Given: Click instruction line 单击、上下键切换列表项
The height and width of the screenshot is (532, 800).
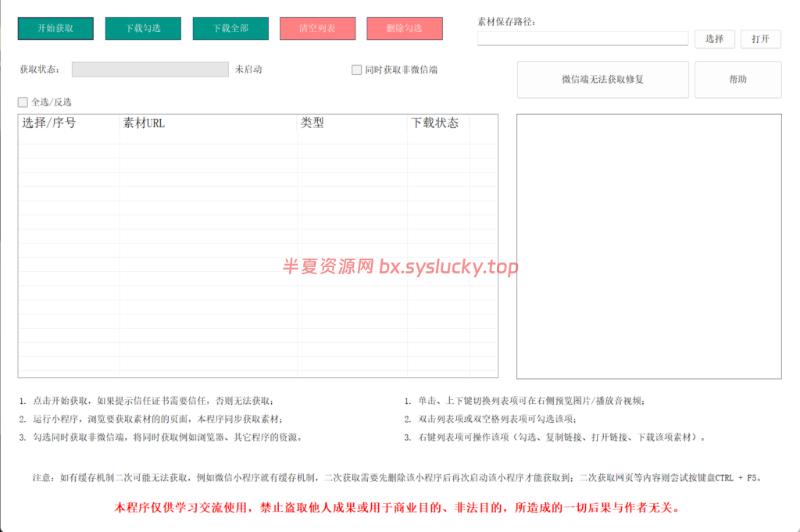Looking at the screenshot, I should coord(524,401).
